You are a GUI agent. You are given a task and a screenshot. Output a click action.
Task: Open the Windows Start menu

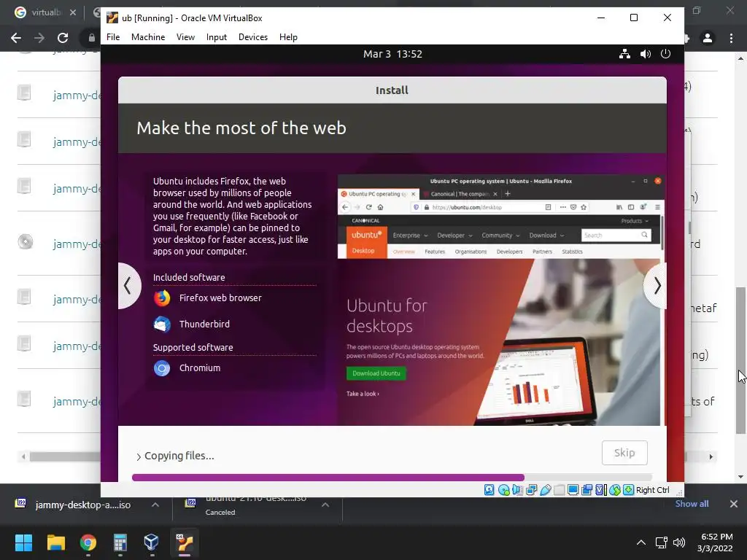[x=23, y=542]
